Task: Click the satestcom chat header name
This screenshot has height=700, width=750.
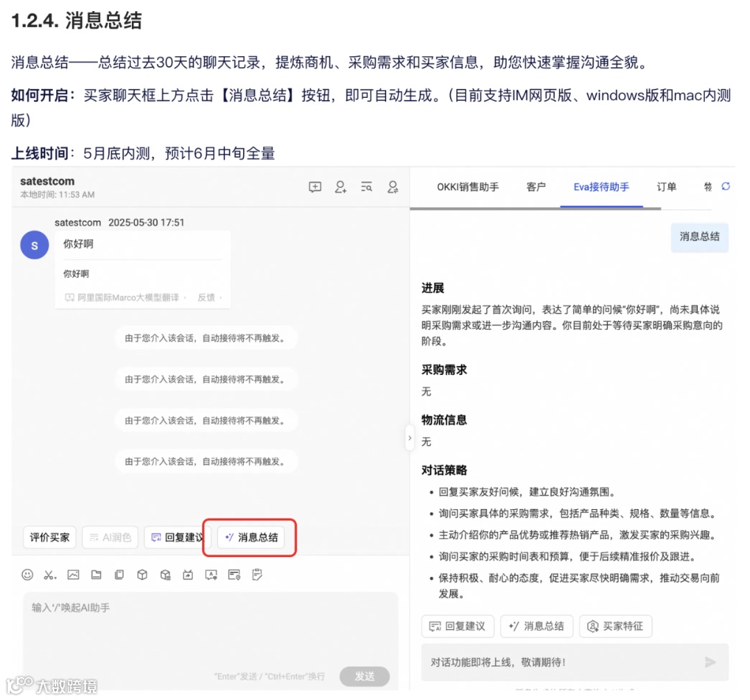Action: click(47, 181)
